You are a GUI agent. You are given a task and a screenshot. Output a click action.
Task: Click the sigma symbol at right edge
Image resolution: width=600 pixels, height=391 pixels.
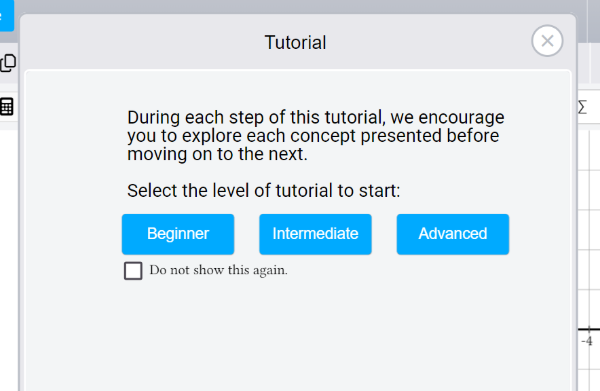pos(582,107)
